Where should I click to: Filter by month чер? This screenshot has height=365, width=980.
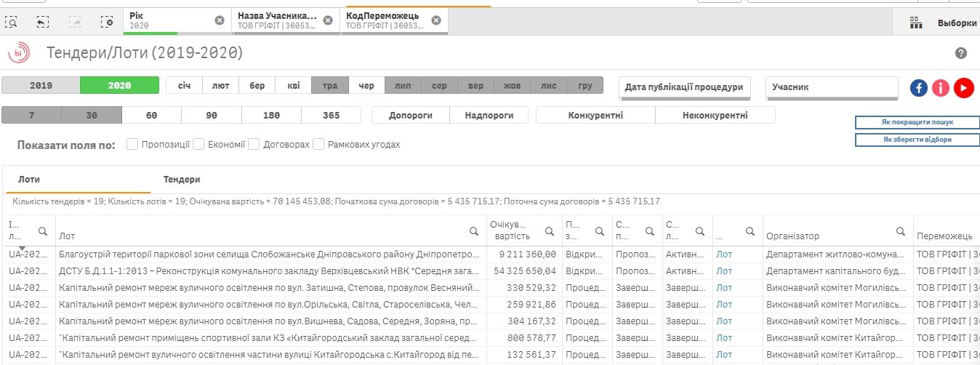(366, 86)
